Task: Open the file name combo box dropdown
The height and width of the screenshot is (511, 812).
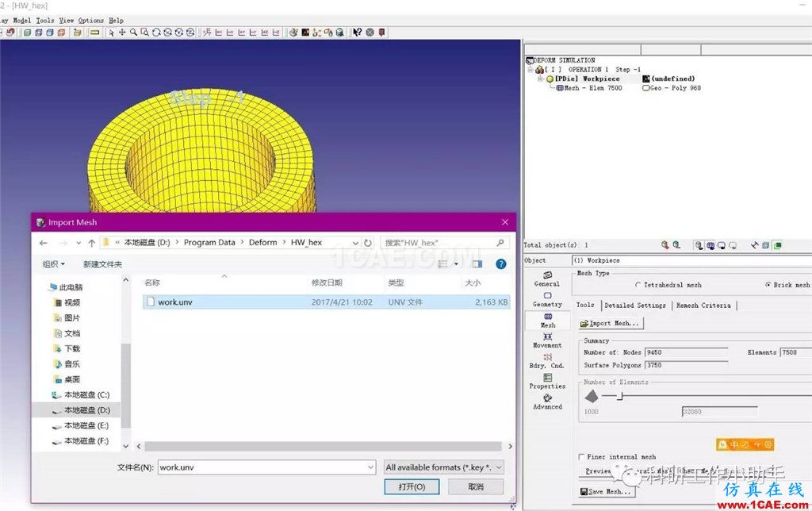Action: (371, 467)
